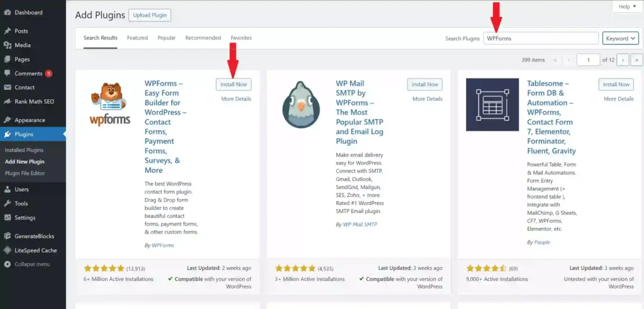644x309 pixels.
Task: Click the Tablesome star rating
Action: coord(486,268)
